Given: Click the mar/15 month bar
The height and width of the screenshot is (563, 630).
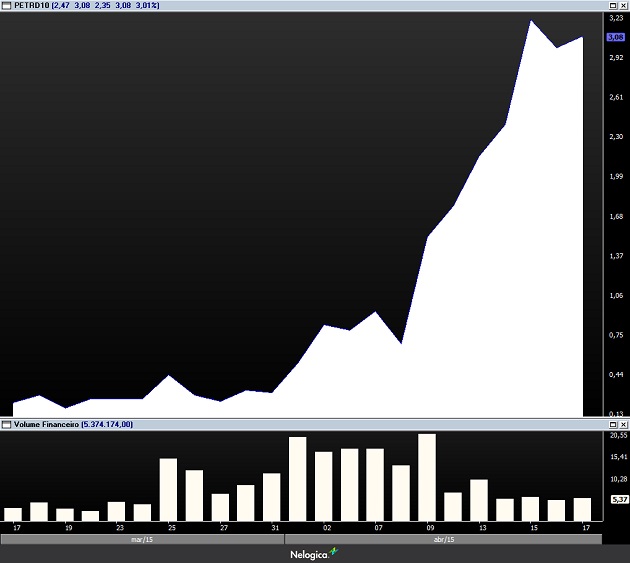Looking at the screenshot, I should point(142,539).
